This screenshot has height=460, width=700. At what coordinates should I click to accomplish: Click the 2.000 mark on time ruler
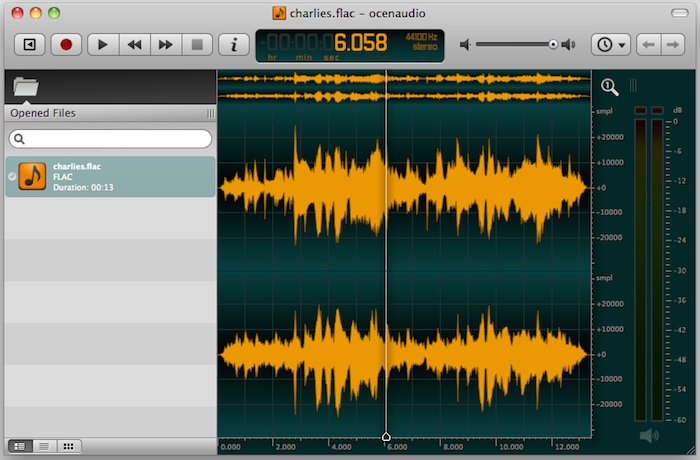[x=285, y=447]
